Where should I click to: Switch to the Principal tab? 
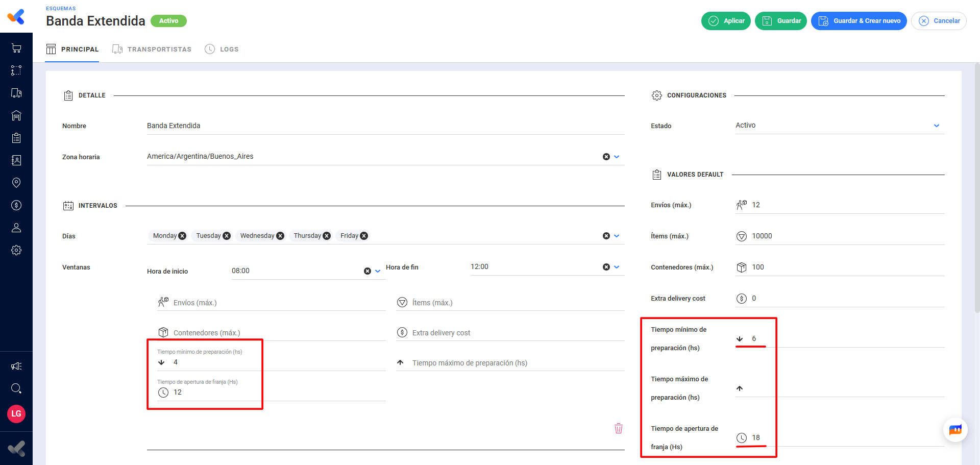[x=72, y=49]
